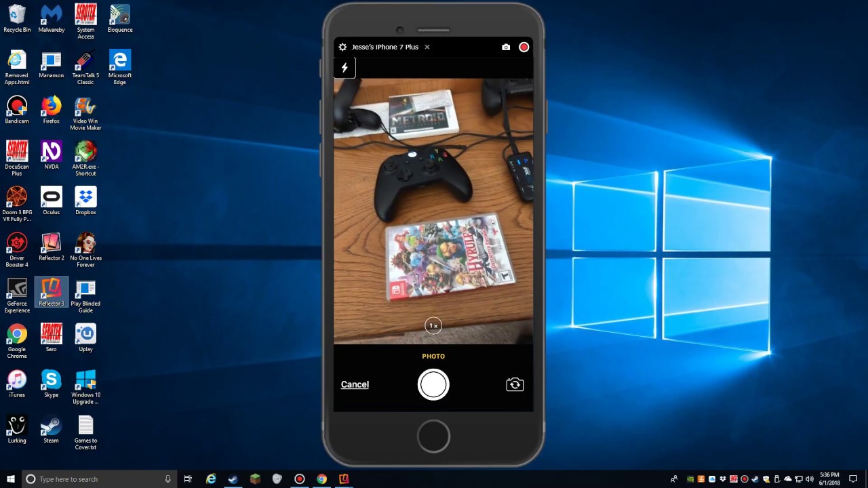Viewport: 868px width, 488px height.
Task: Open Uplay desktop shortcut
Action: (x=85, y=337)
